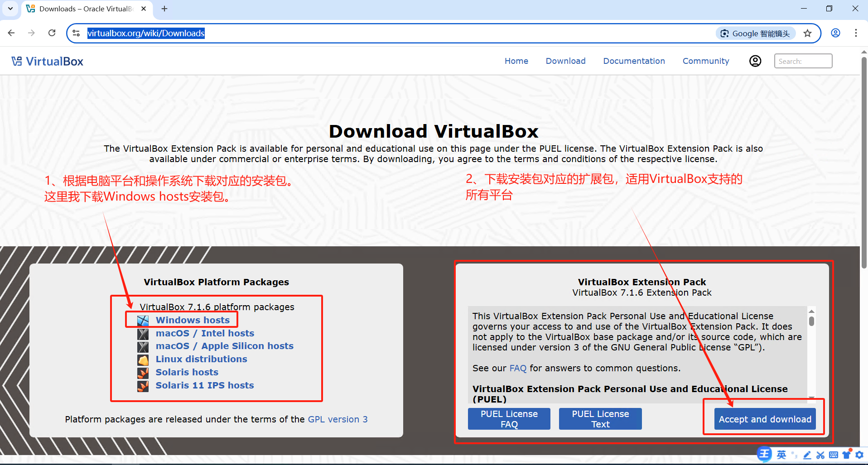Open Google Lens button in address bar
The width and height of the screenshot is (868, 465).
click(x=755, y=34)
